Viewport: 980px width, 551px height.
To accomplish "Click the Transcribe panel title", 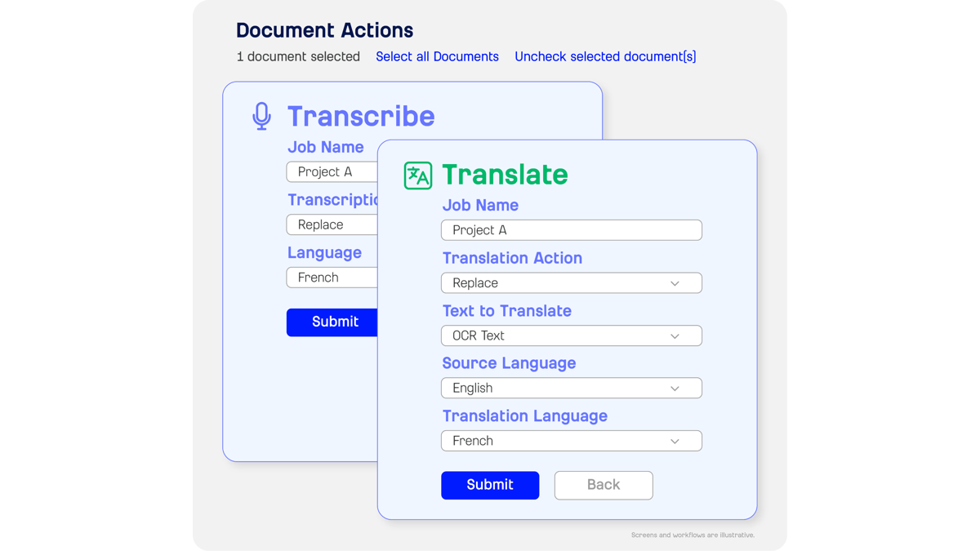I will pos(361,116).
